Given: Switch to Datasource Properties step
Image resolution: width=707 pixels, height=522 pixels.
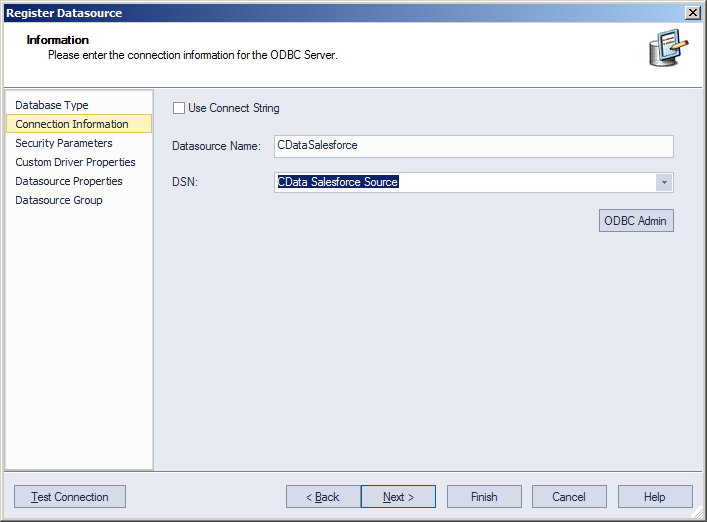Looking at the screenshot, I should [69, 181].
